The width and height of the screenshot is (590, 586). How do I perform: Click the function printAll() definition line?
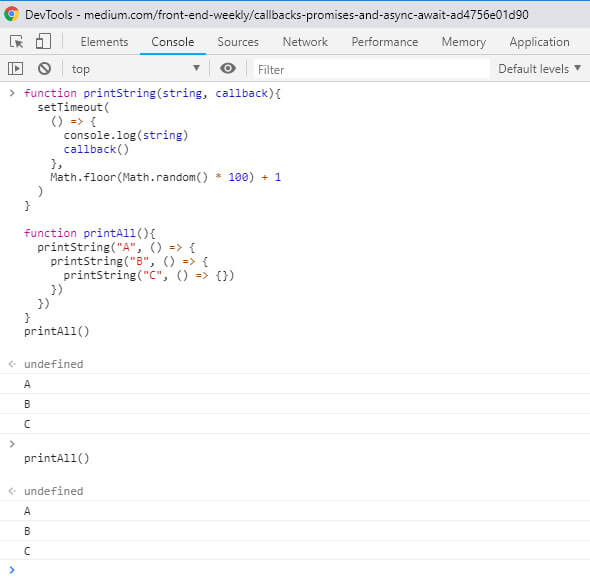coord(90,233)
